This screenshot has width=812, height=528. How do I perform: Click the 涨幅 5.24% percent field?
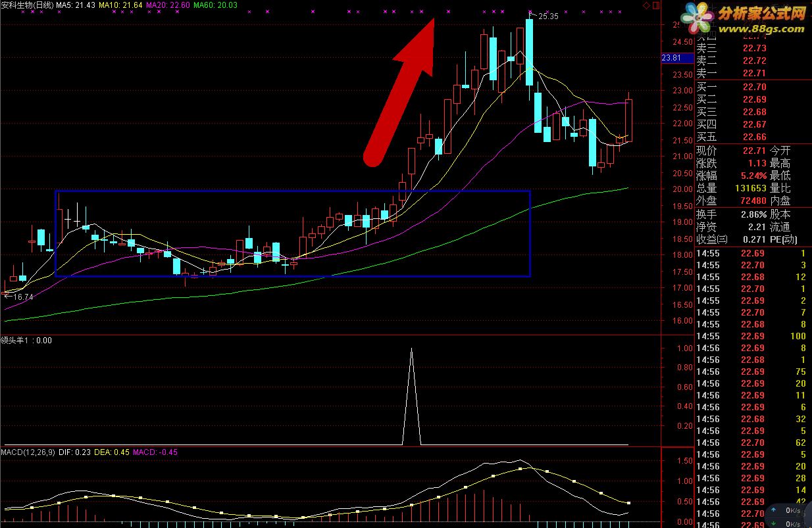pyautogui.click(x=732, y=176)
